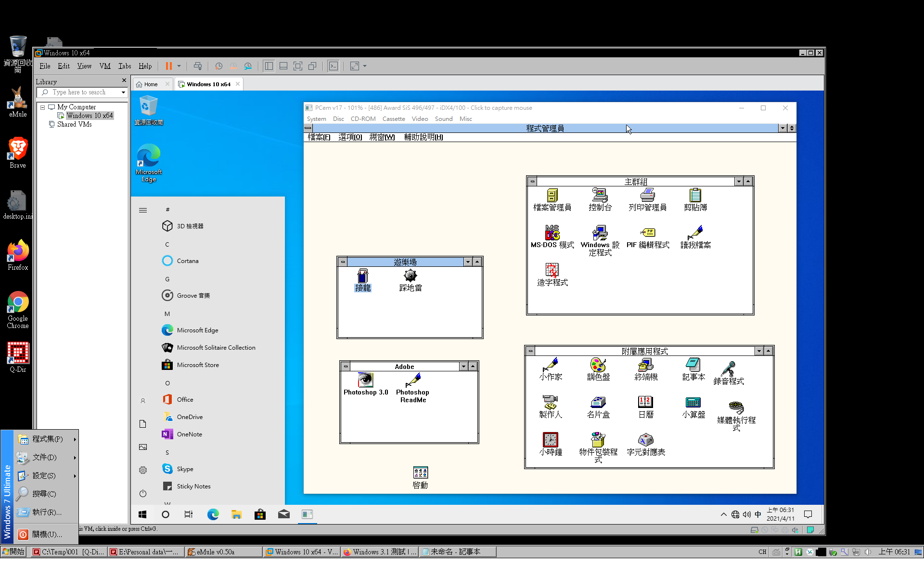Open Skype in the Win10 start list
This screenshot has width=924, height=578.
(185, 469)
